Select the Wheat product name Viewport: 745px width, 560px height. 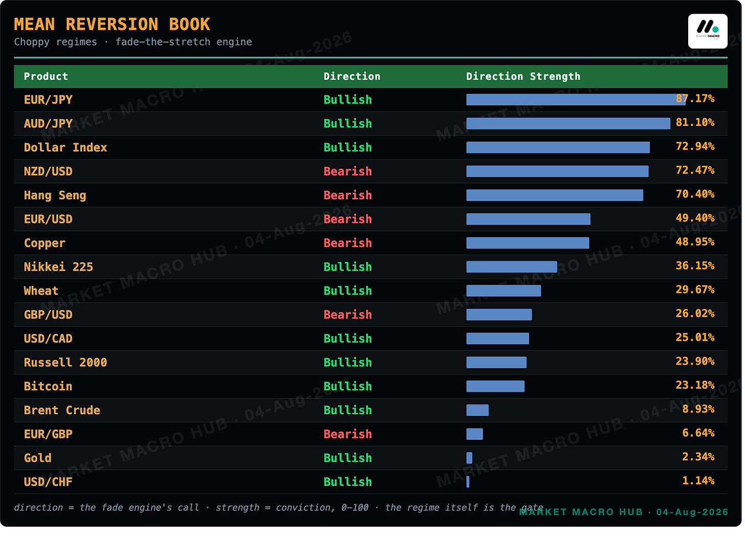click(x=41, y=291)
